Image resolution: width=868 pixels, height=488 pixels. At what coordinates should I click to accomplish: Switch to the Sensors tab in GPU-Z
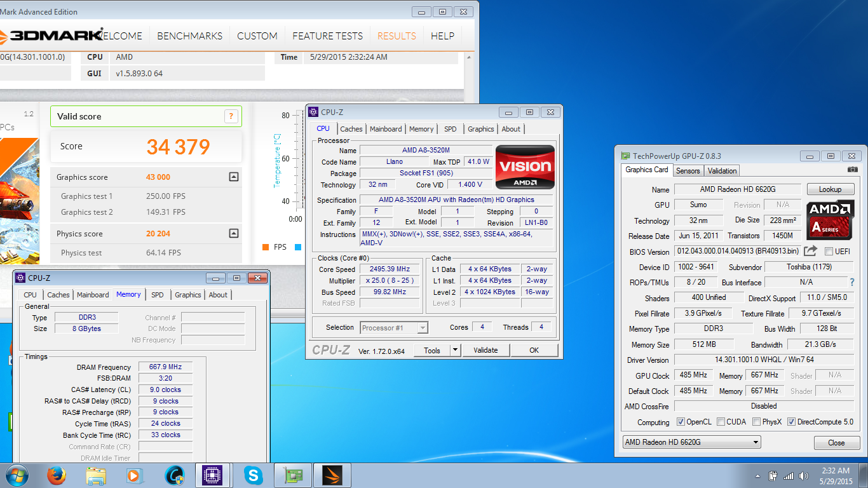[x=688, y=170]
